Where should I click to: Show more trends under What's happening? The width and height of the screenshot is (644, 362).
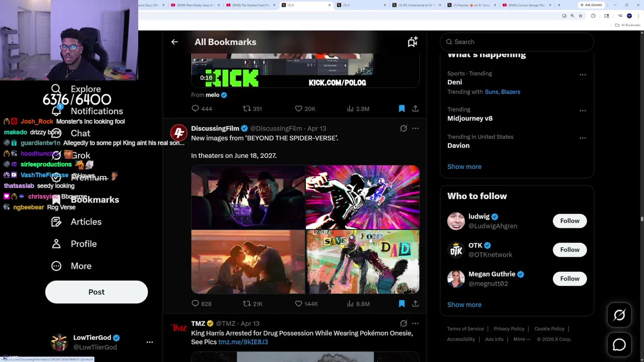tap(464, 166)
